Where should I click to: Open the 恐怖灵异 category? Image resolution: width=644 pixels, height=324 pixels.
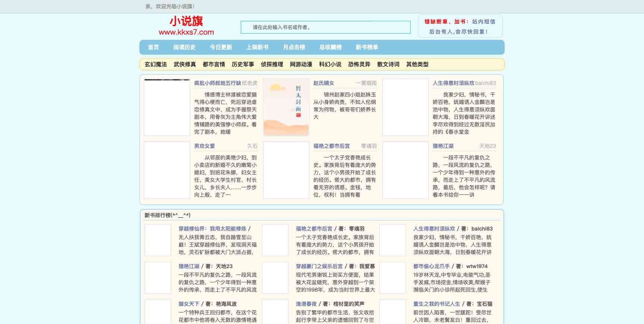359,64
